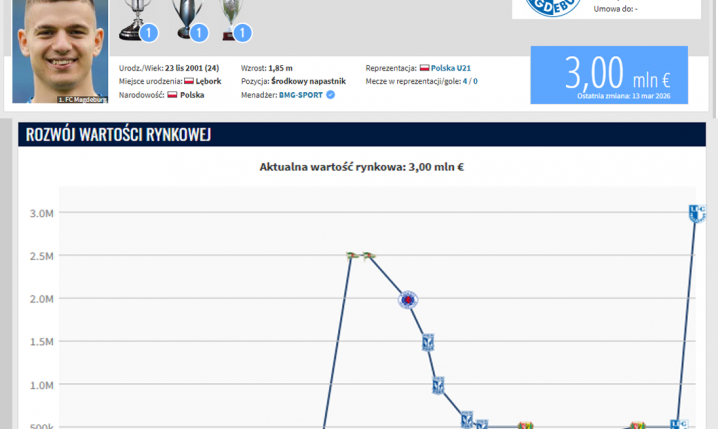Click the third trophy icon on the right
718x429 pixels.
pyautogui.click(x=234, y=17)
